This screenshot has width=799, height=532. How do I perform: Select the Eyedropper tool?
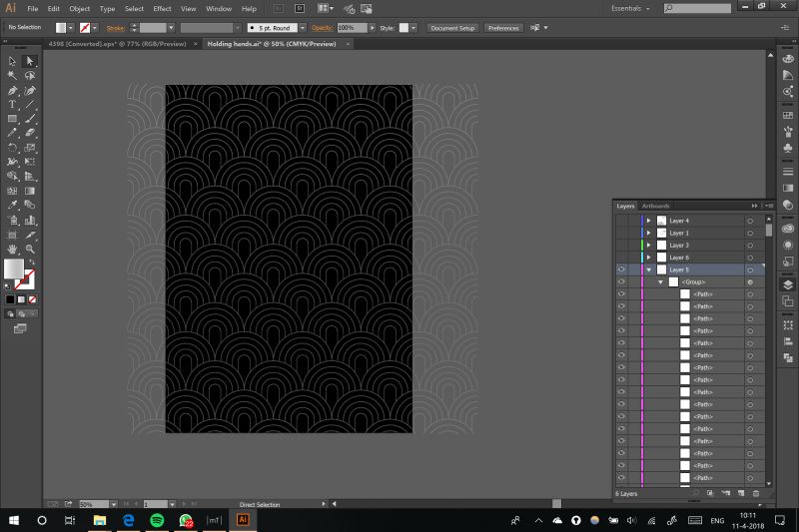click(12, 205)
